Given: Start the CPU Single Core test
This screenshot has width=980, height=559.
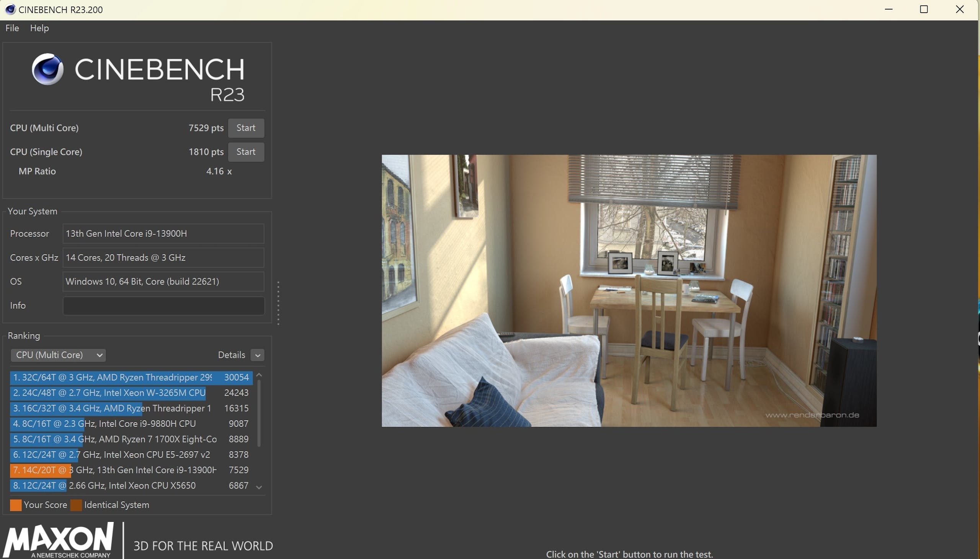Looking at the screenshot, I should tap(246, 152).
